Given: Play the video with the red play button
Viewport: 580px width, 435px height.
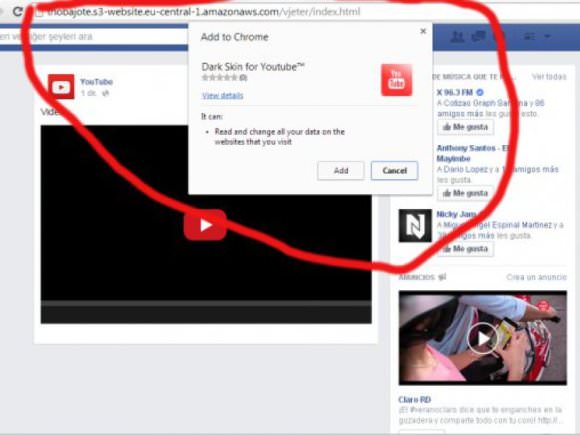Looking at the screenshot, I should [205, 225].
